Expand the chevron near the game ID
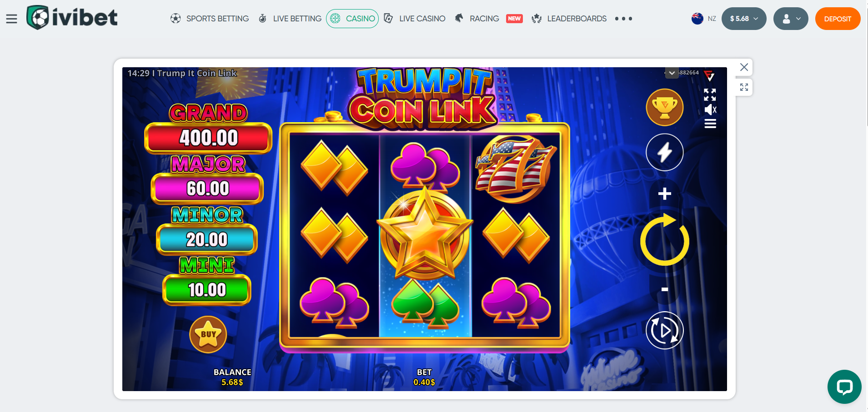Viewport: 868px width, 412px height. coord(672,73)
